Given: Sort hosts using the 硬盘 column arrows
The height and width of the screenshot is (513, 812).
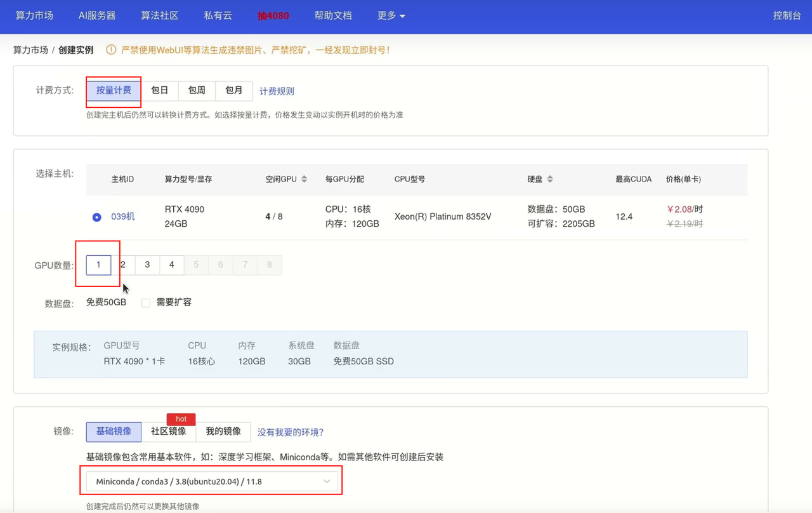Looking at the screenshot, I should tap(550, 180).
